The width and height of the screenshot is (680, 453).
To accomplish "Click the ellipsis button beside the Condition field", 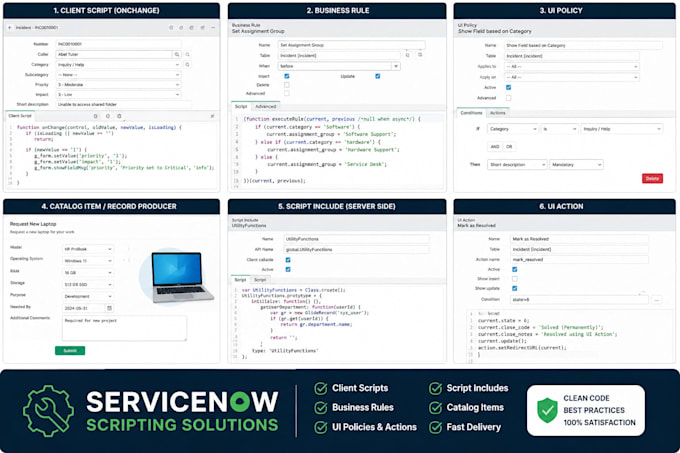I will pyautogui.click(x=657, y=300).
